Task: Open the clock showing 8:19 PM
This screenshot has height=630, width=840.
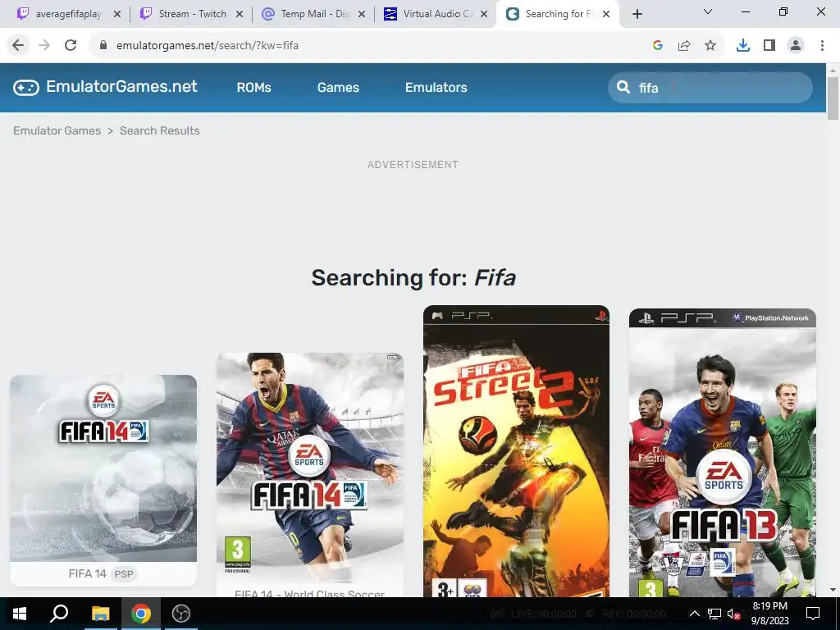Action: click(x=769, y=614)
